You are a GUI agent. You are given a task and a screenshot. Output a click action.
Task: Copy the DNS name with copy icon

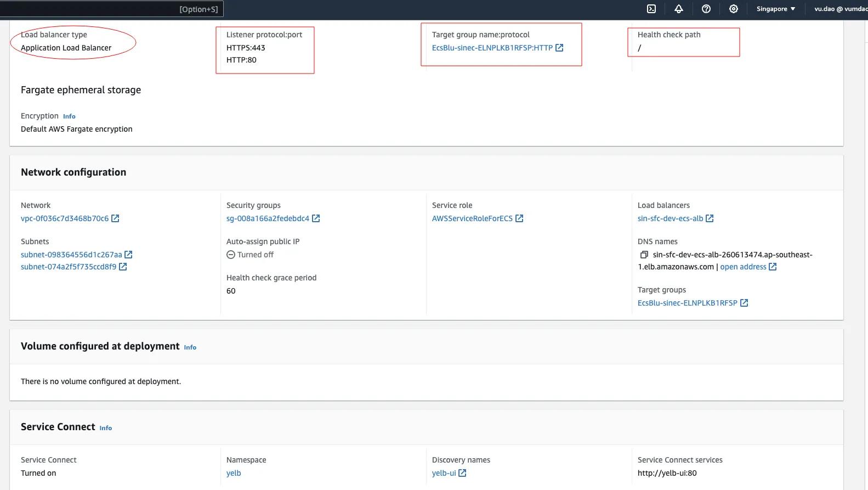click(644, 255)
